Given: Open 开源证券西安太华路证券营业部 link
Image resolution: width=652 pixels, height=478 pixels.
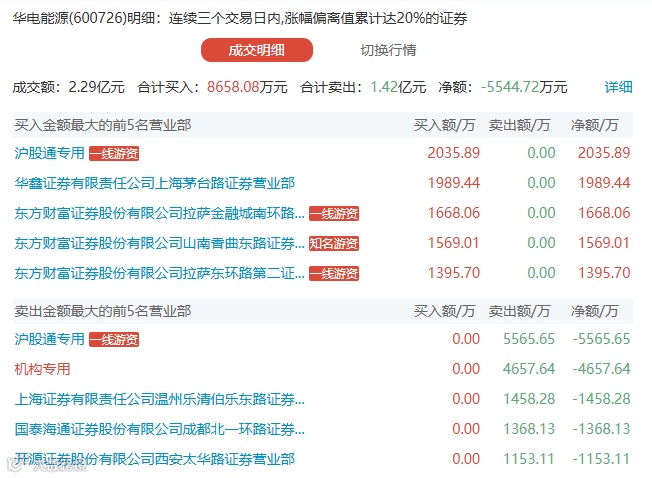Looking at the screenshot, I should [155, 459].
